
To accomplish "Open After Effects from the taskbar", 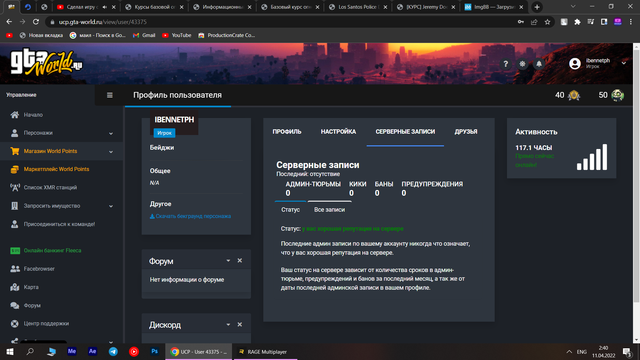I will pos(93,351).
